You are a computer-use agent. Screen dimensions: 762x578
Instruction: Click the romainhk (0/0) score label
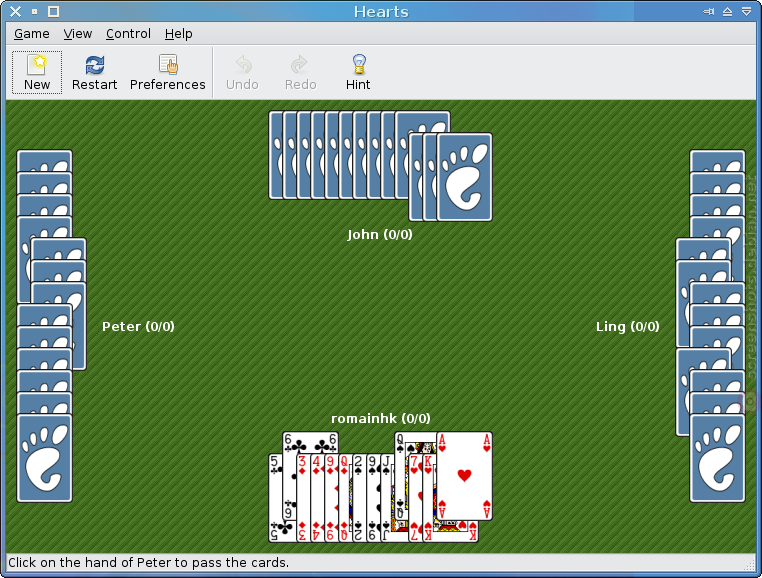[x=381, y=418]
